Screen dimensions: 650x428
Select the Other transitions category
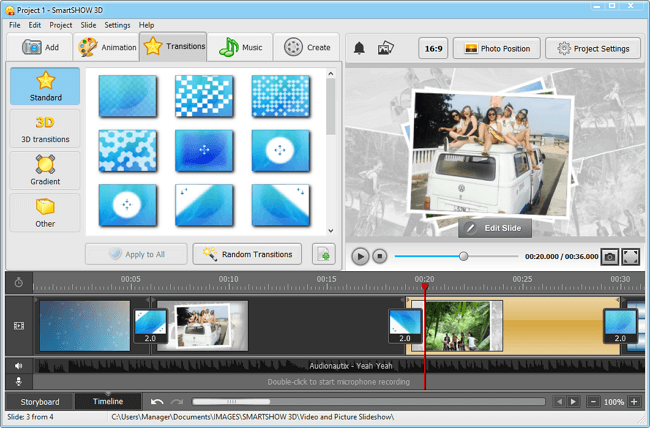click(x=45, y=212)
